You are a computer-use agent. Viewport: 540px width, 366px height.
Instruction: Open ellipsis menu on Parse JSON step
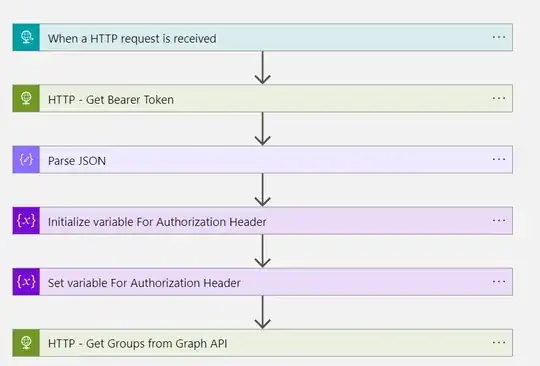click(x=499, y=159)
